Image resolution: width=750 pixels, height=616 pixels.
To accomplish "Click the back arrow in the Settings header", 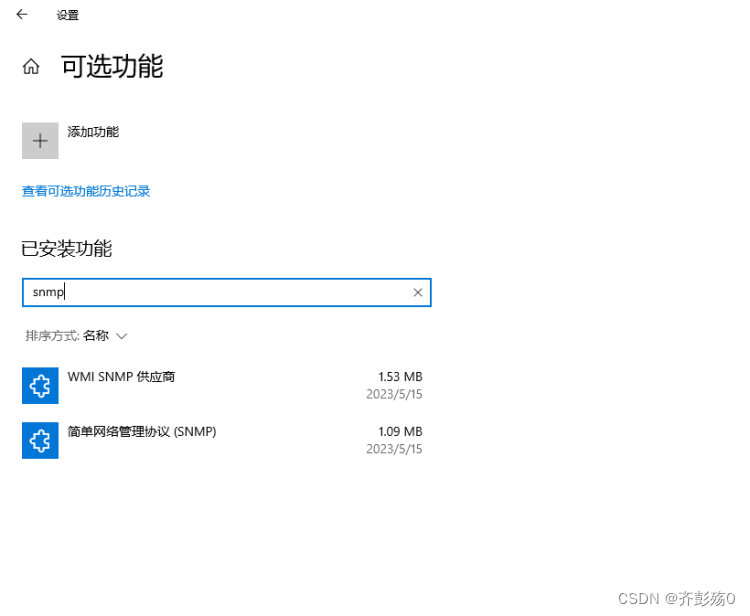I will (x=22, y=15).
